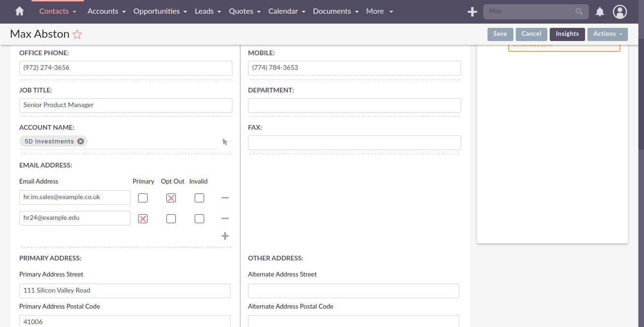Go to the Home icon

(x=19, y=11)
